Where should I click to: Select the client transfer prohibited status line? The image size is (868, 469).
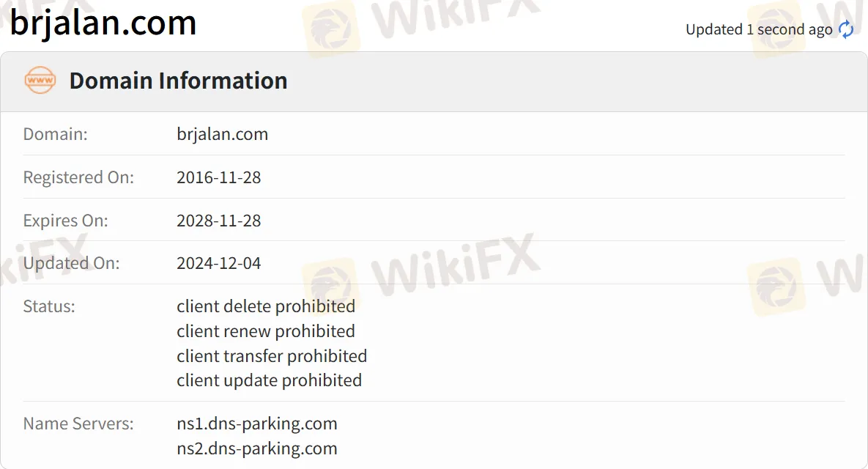coord(272,356)
